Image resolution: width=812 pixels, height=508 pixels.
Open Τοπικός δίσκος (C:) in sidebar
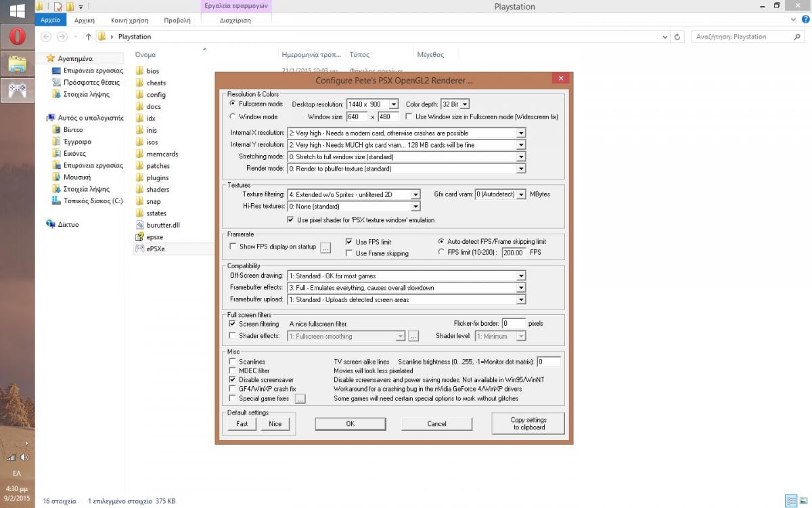click(87, 200)
